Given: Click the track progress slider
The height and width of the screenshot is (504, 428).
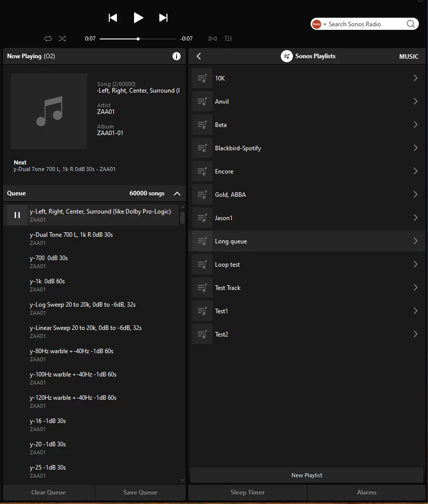Looking at the screenshot, I should coord(138,39).
